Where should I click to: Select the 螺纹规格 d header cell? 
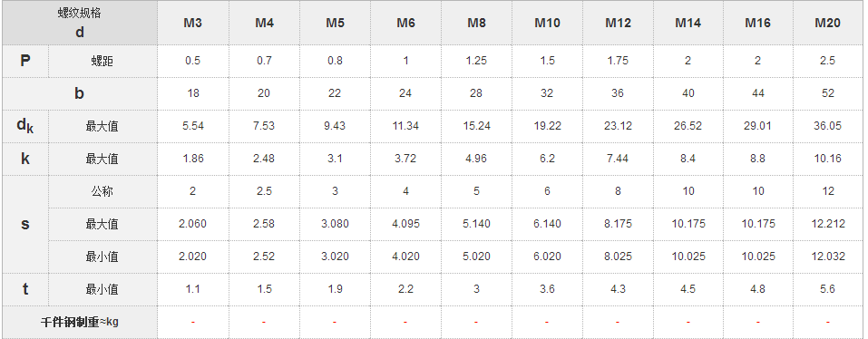80,23
